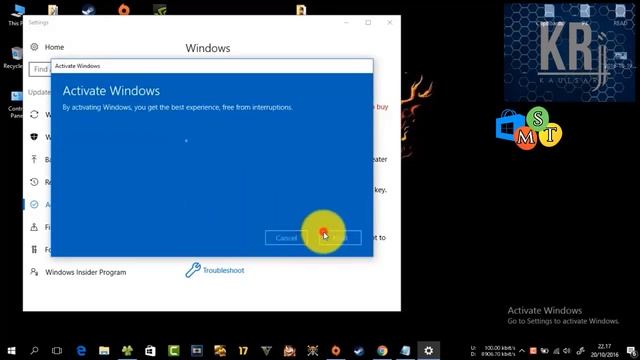Select Backup upload-arrow icon in sidebar
The image size is (640, 360).
(34, 159)
